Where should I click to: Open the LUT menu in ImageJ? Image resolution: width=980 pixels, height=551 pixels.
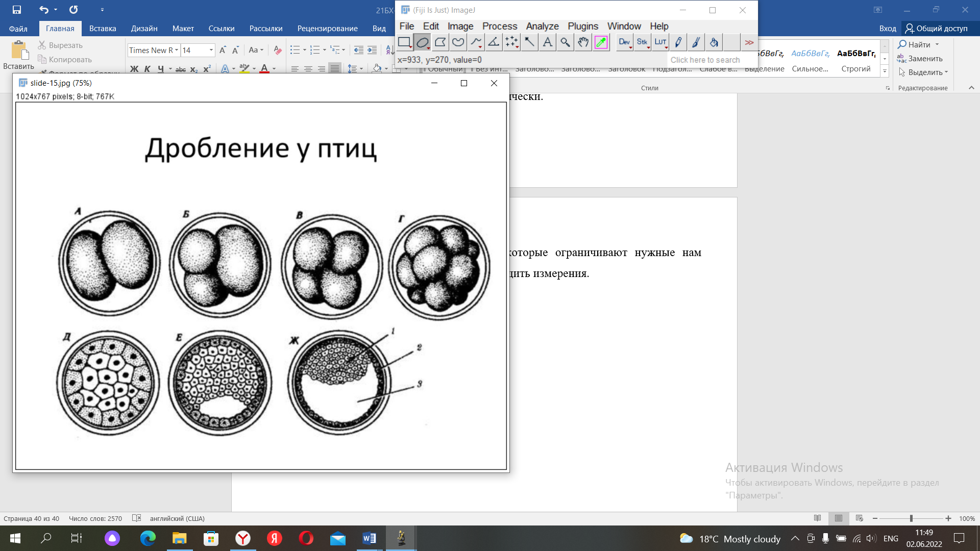[x=660, y=42]
